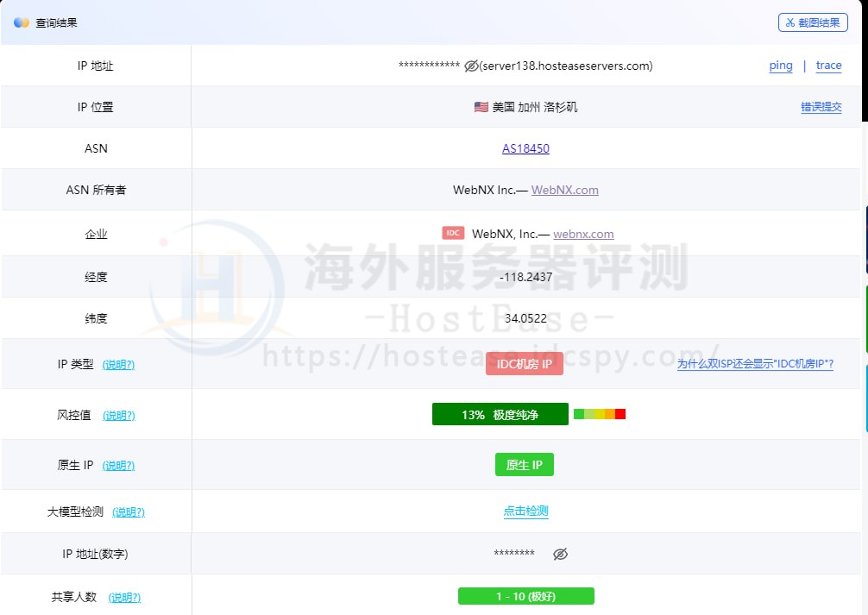Click the risk level color scale bar
The width and height of the screenshot is (868, 615).
(x=599, y=414)
